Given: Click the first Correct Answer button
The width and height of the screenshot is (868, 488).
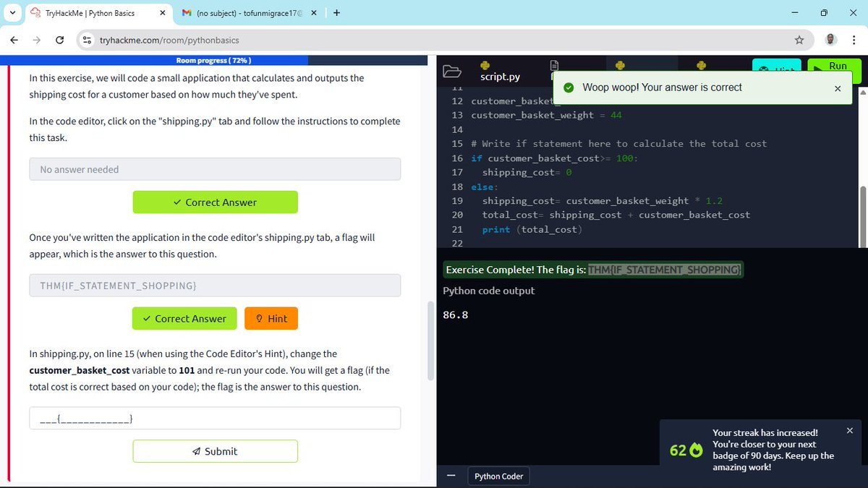Looking at the screenshot, I should [x=215, y=202].
